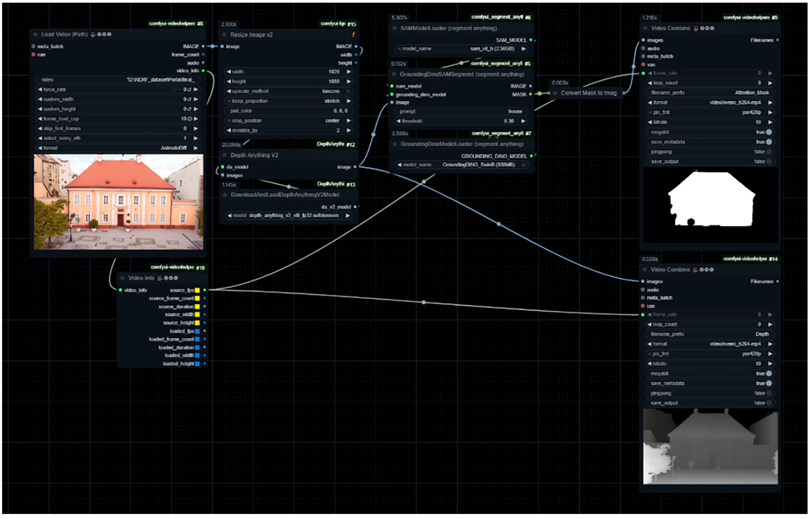812x519 pixels.
Task: Collapse the Depth Anything V2 node
Action: pyautogui.click(x=224, y=155)
